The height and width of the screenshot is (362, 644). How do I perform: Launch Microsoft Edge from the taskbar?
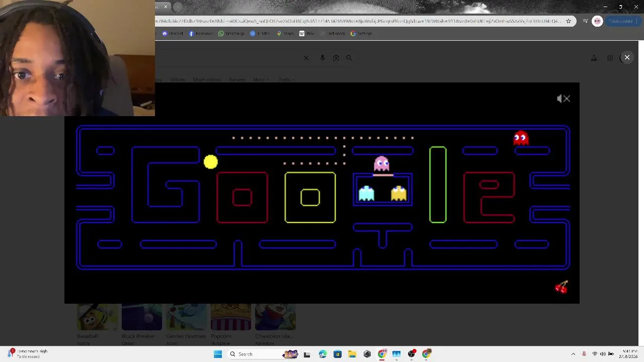pyautogui.click(x=323, y=354)
